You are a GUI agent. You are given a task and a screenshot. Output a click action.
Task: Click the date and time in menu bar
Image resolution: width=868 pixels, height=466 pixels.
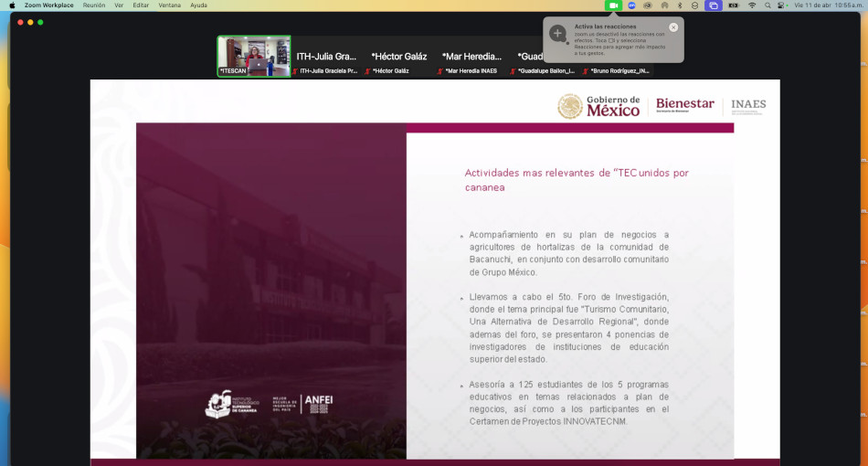pyautogui.click(x=827, y=5)
